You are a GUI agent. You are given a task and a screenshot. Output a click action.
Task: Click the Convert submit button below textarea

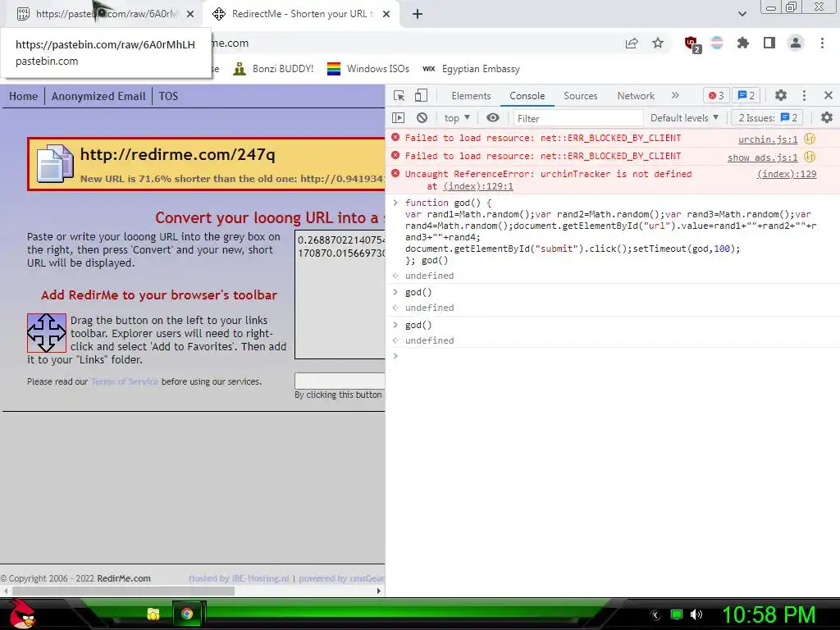[x=340, y=381]
